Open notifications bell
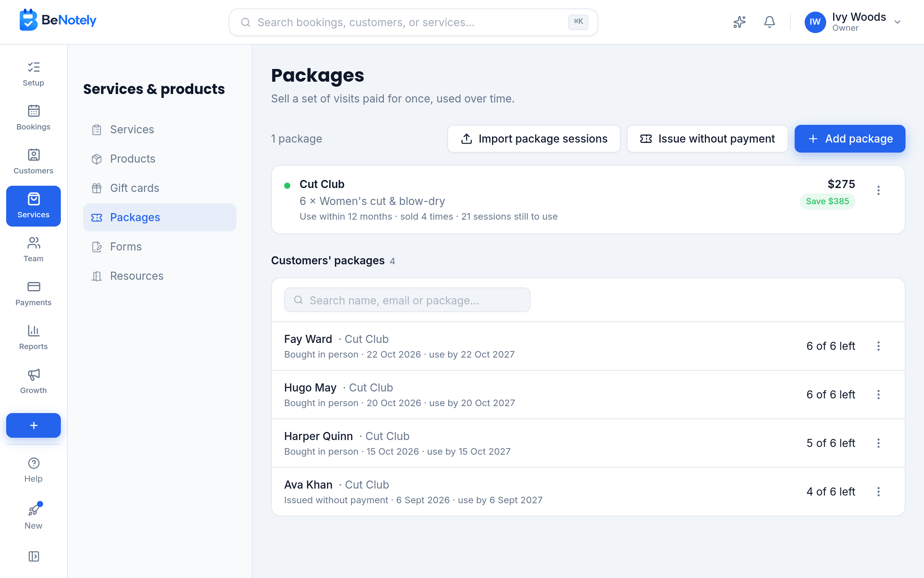Screen dimensions: 924x578 769,22
